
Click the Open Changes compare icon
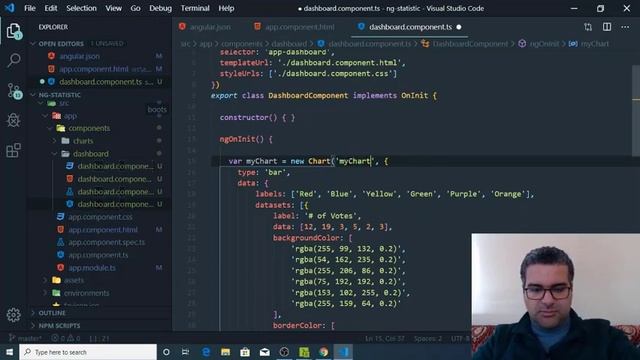[588, 27]
